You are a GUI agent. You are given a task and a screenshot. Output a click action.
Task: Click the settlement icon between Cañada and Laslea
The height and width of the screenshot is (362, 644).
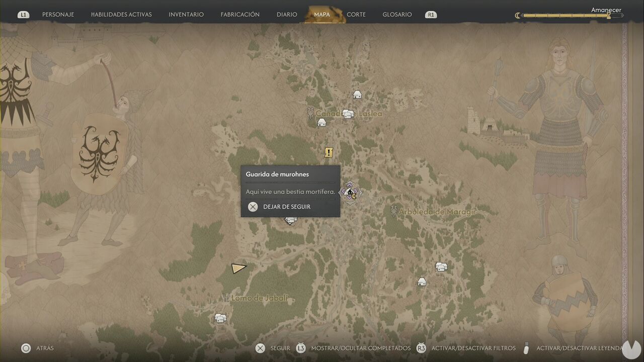[x=348, y=114]
